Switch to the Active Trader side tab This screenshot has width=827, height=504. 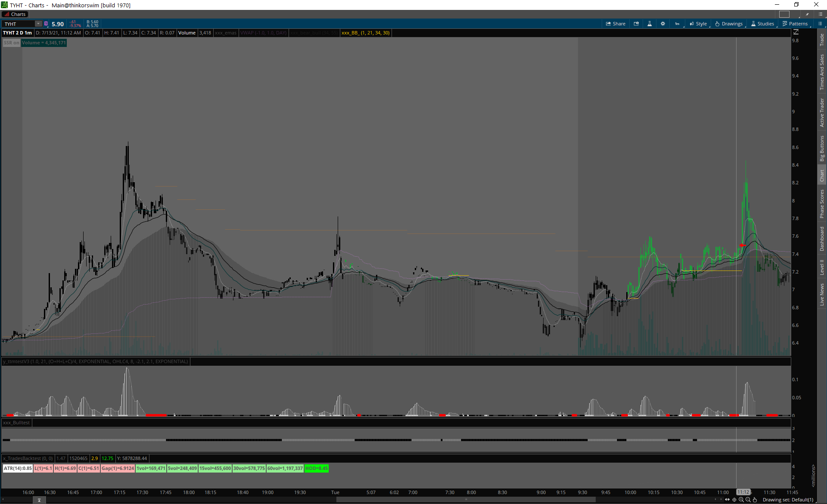822,112
